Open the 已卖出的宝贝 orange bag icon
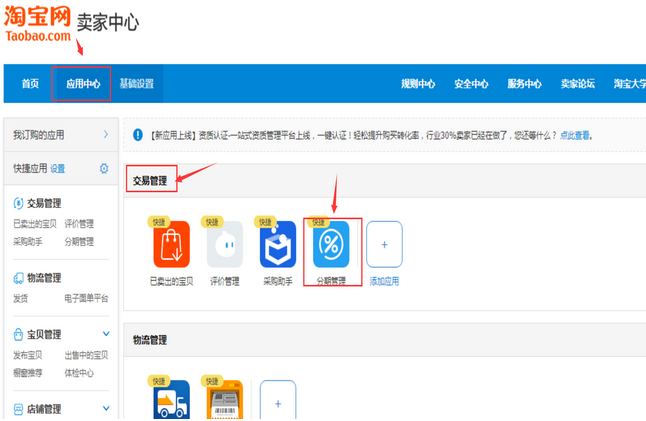This screenshot has height=421, width=646. point(171,244)
